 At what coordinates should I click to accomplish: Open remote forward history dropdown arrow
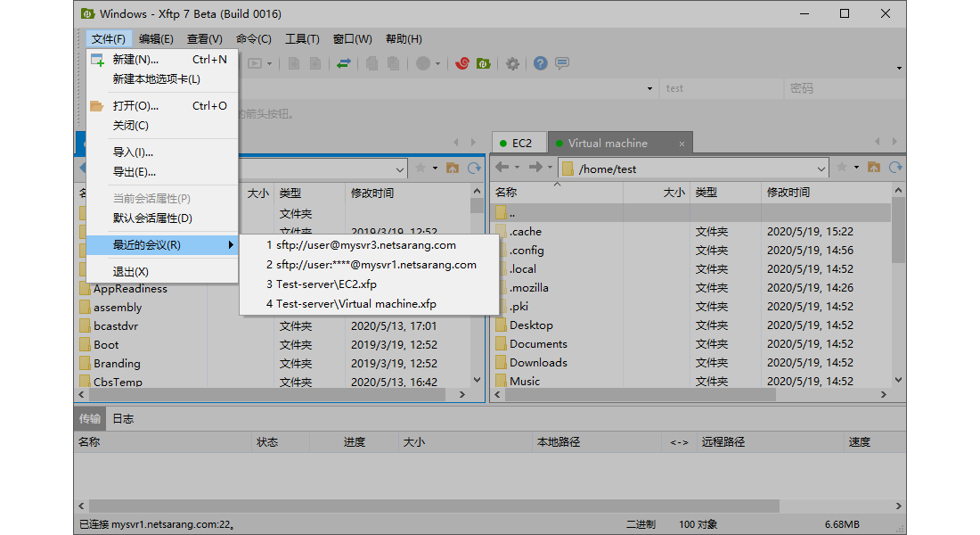[x=550, y=167]
